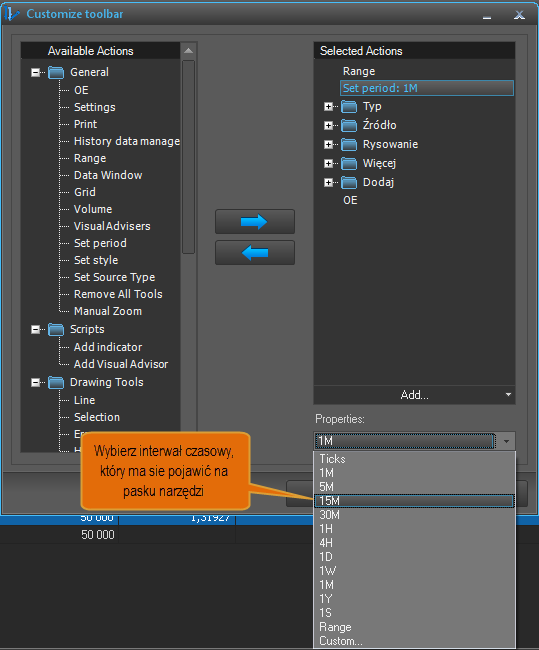
Task: Select Set period: 1M in Selected Actions
Action: pyautogui.click(x=427, y=88)
